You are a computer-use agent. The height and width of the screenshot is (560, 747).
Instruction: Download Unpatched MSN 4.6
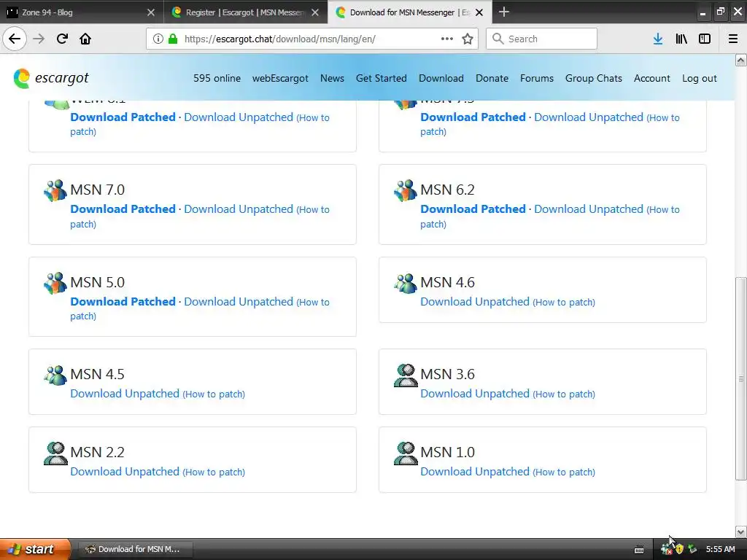point(474,301)
